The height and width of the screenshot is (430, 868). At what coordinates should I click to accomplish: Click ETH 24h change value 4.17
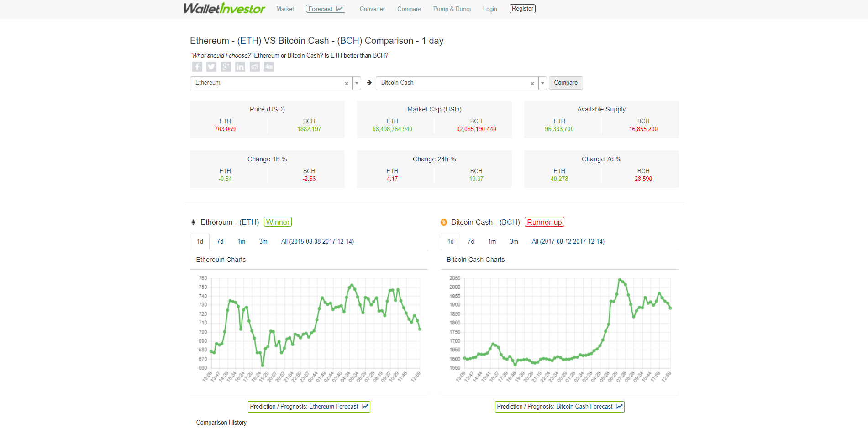pos(392,179)
